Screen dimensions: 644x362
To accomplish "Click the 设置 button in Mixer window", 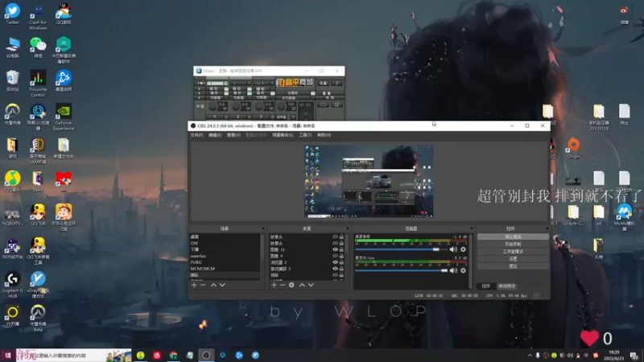I will (x=324, y=84).
